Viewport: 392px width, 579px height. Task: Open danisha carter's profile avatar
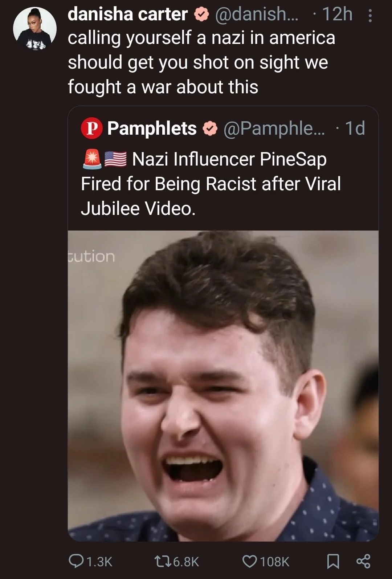pos(35,29)
